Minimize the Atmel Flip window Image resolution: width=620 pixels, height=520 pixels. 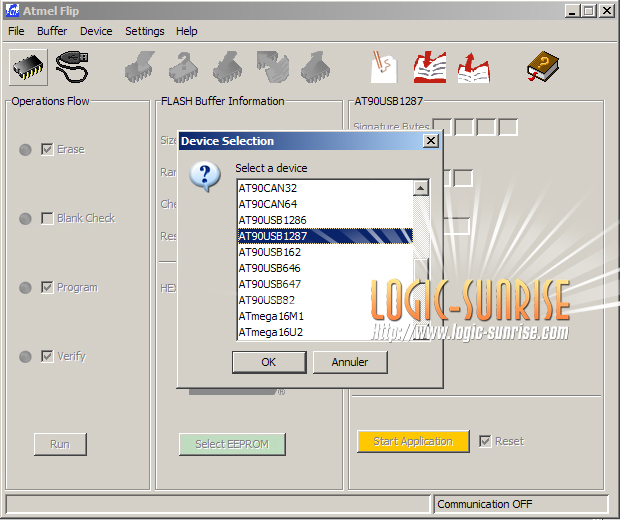tap(571, 11)
